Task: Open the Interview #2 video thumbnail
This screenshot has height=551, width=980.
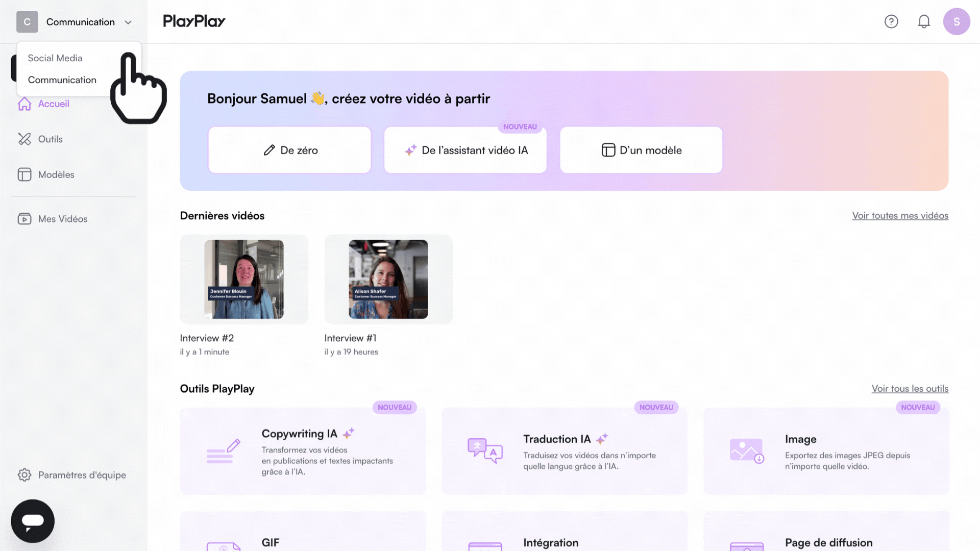Action: click(x=244, y=279)
